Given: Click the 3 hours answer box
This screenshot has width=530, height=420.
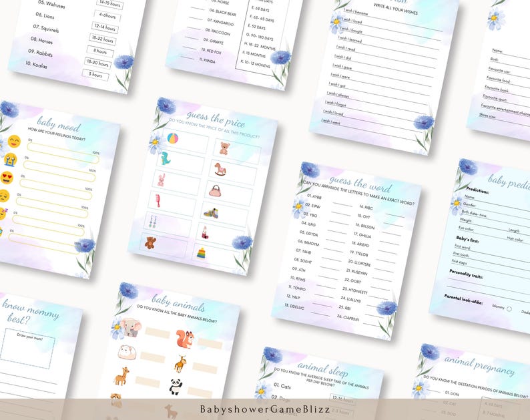Looking at the screenshot, I should (95, 75).
